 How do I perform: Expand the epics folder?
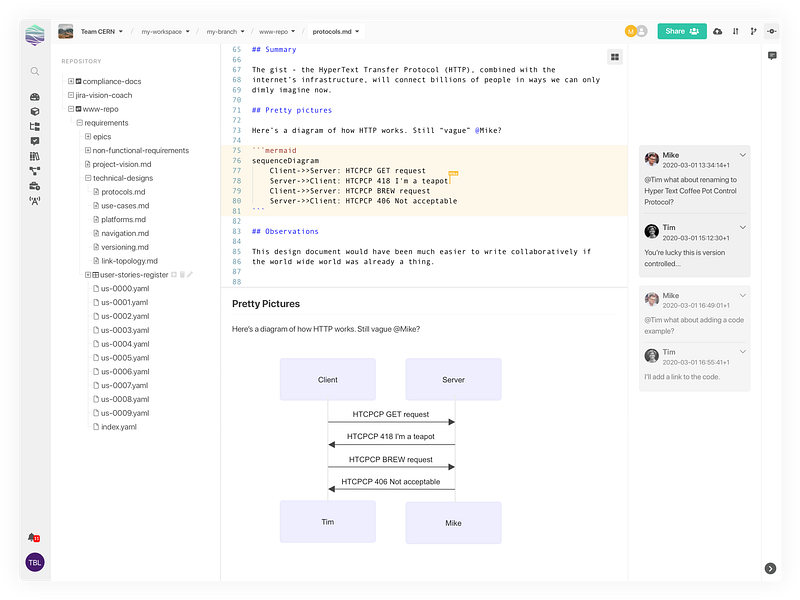pos(88,136)
